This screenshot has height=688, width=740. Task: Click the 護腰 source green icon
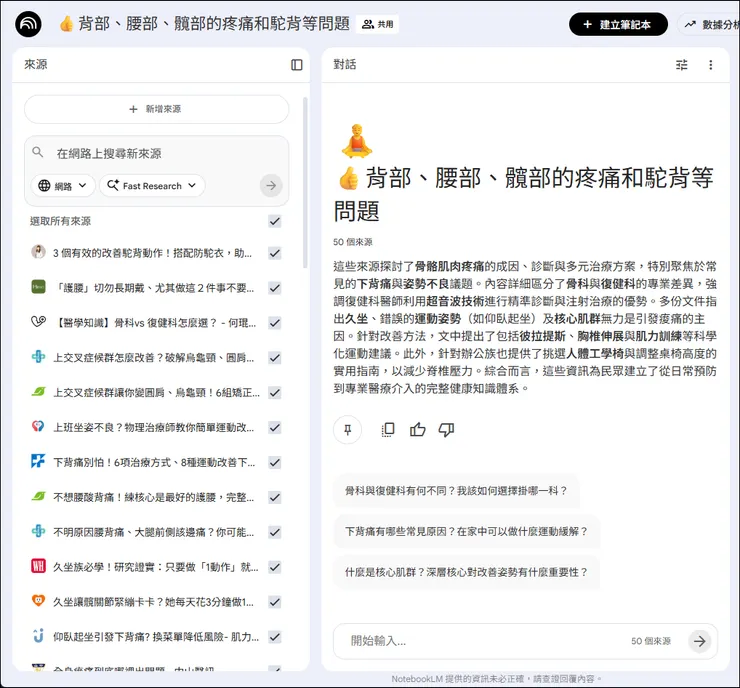tap(38, 287)
